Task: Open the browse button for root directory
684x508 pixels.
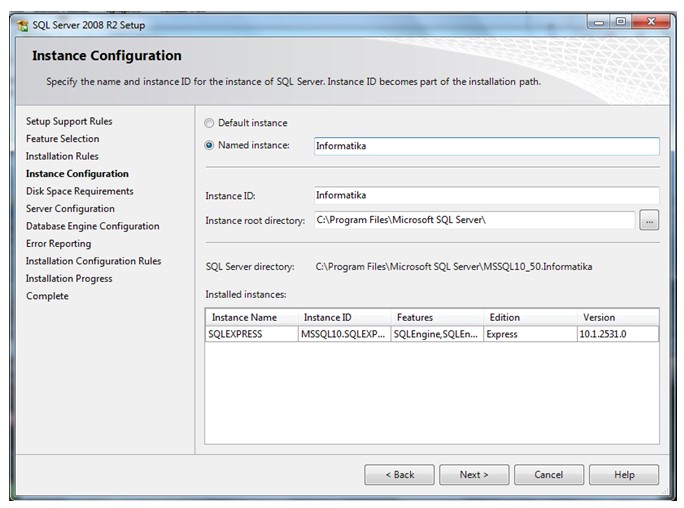Action: (649, 220)
